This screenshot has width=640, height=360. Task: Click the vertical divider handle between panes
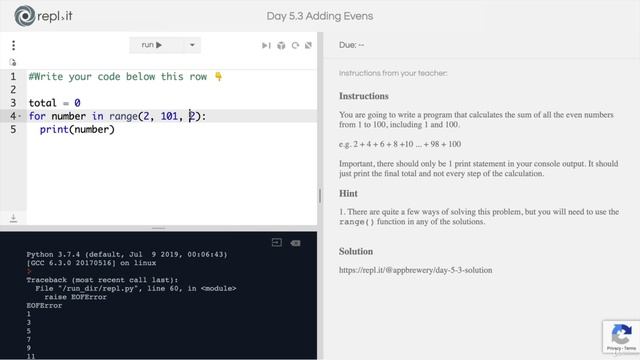[320, 196]
